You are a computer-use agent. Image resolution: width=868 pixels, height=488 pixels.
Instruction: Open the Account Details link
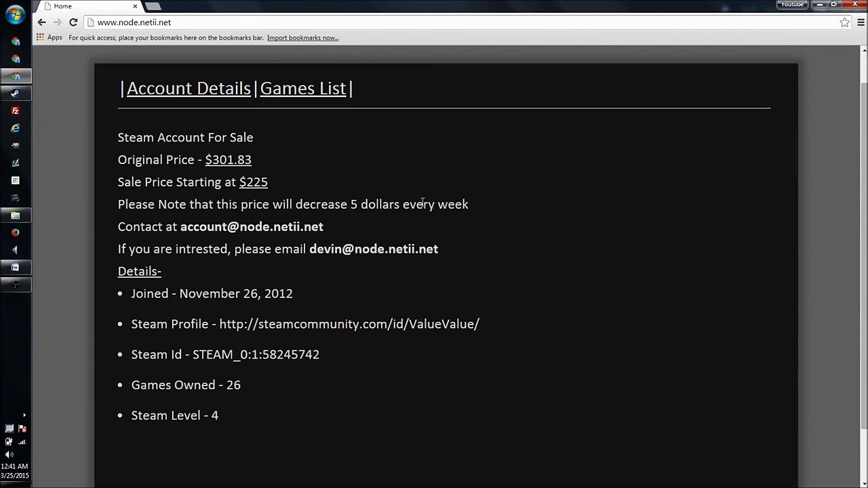tap(189, 89)
